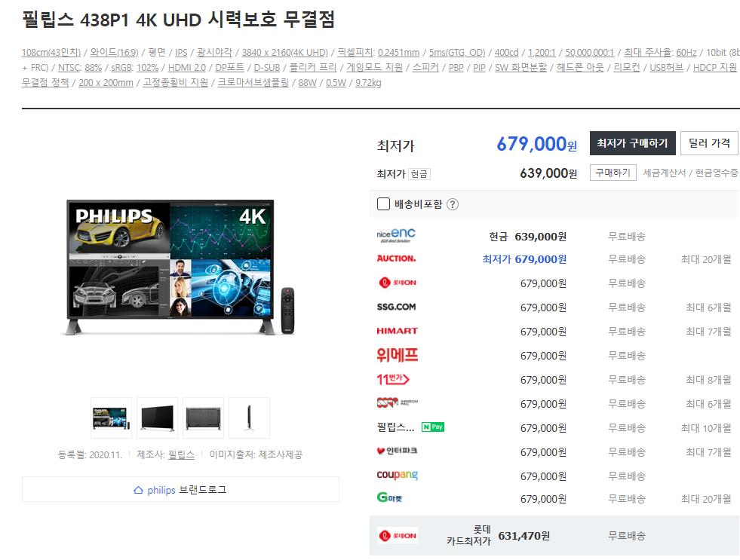Click the 게임모드 지원 spec link
The height and width of the screenshot is (560, 740).
375,67
